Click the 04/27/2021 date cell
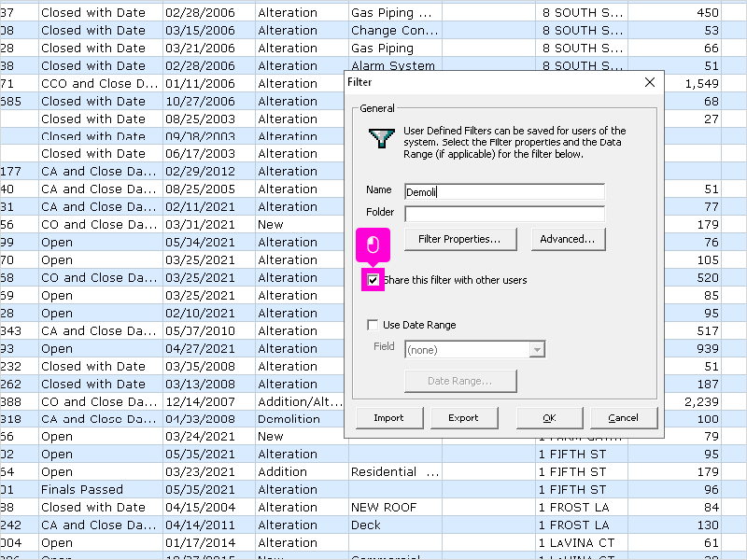 click(x=209, y=348)
